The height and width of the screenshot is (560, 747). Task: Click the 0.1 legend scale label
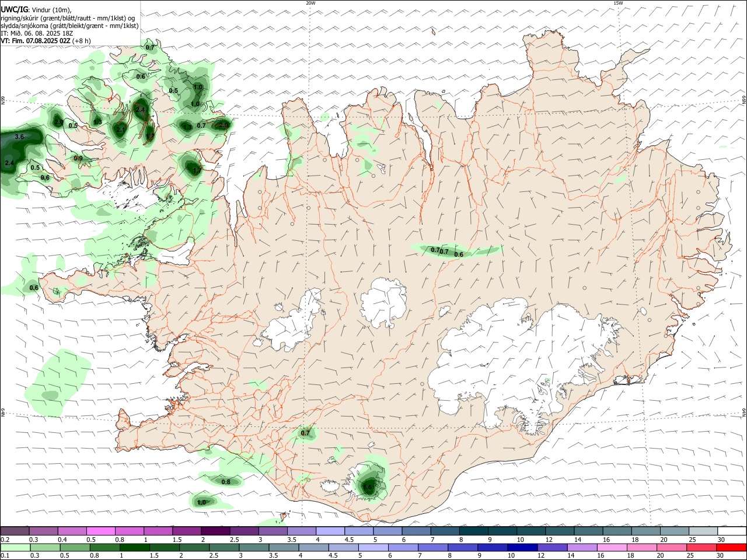point(5,555)
